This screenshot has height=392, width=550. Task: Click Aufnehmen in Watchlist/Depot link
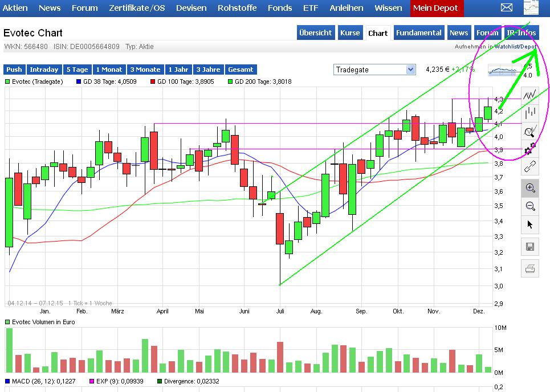496,47
